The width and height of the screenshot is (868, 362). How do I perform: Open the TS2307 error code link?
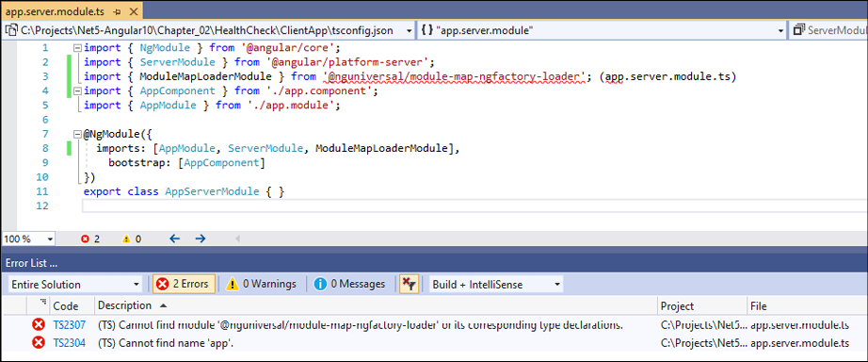[70, 325]
